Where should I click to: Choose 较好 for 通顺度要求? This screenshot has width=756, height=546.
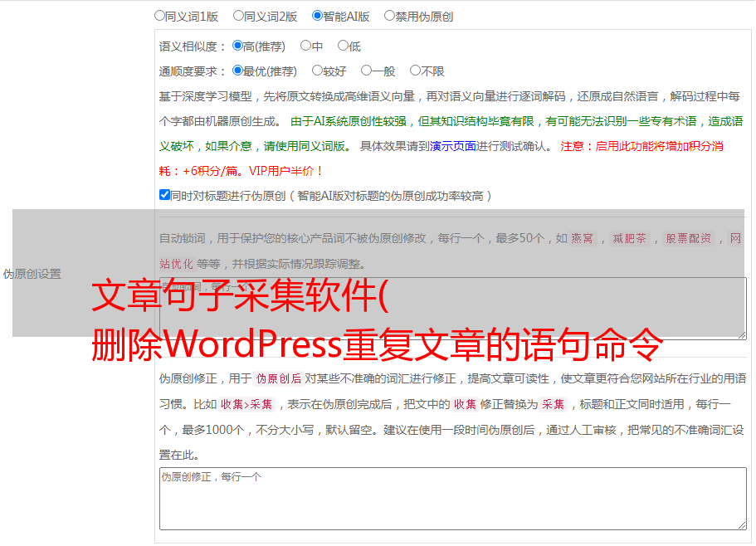pyautogui.click(x=317, y=71)
